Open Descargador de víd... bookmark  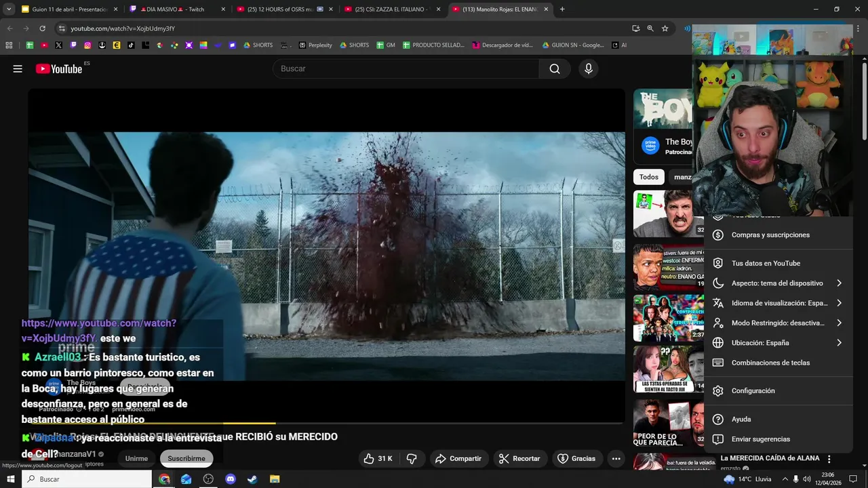(503, 45)
